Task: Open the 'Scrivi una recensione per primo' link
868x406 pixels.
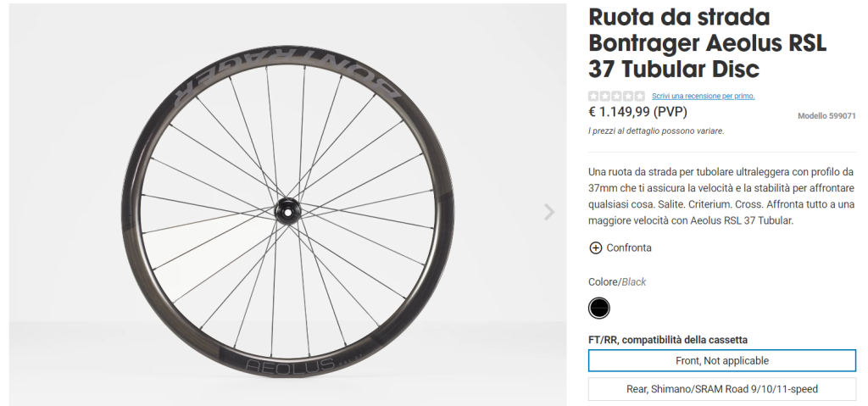Action: [703, 96]
